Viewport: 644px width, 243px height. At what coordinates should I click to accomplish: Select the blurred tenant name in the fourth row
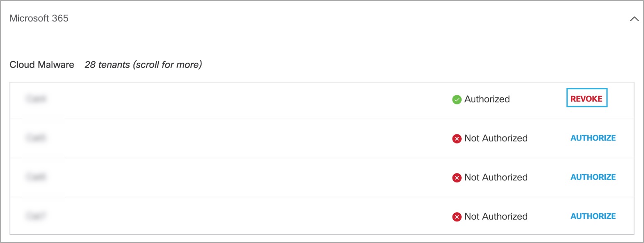pyautogui.click(x=36, y=216)
